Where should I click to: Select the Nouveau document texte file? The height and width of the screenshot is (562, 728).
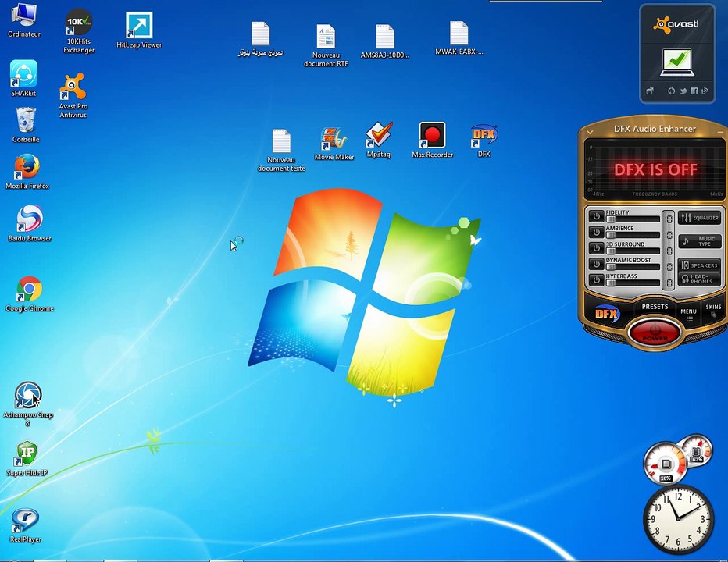[281, 151]
